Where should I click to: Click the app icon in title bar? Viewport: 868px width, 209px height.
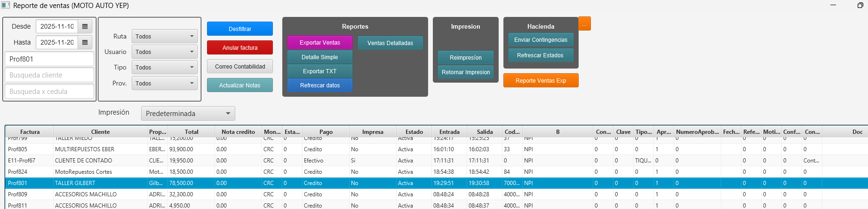(x=6, y=6)
